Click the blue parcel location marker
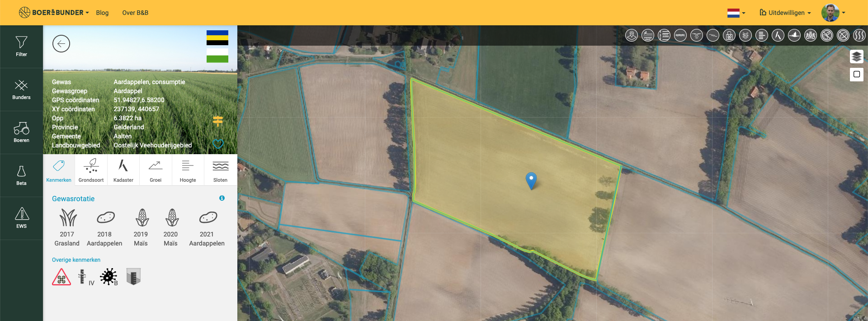The height and width of the screenshot is (321, 868). point(531,181)
